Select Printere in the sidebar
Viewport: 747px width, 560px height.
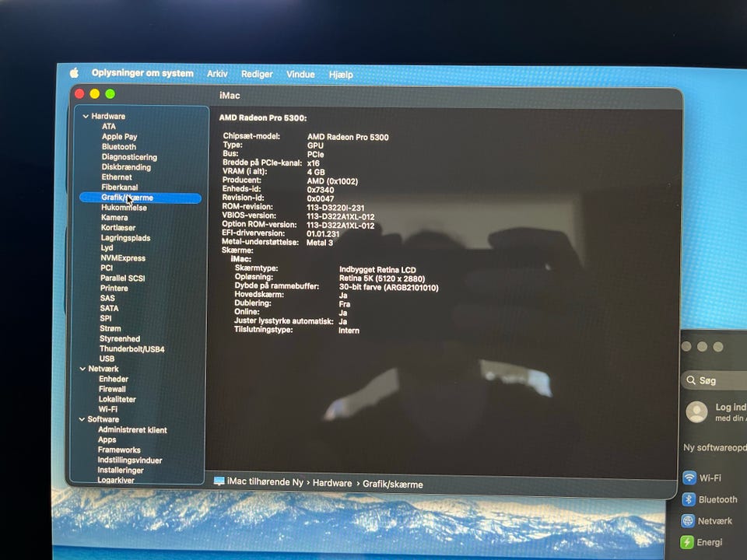114,288
